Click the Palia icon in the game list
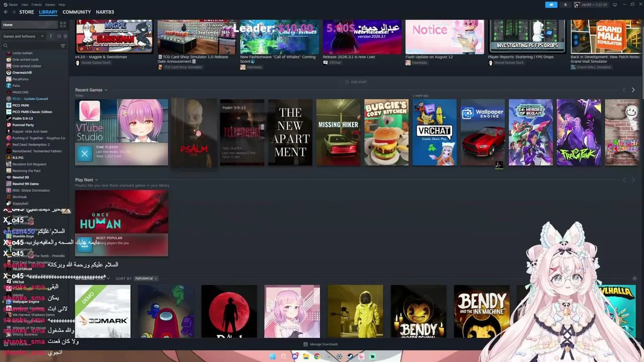This screenshot has width=644, height=362. pyautogui.click(x=9, y=85)
